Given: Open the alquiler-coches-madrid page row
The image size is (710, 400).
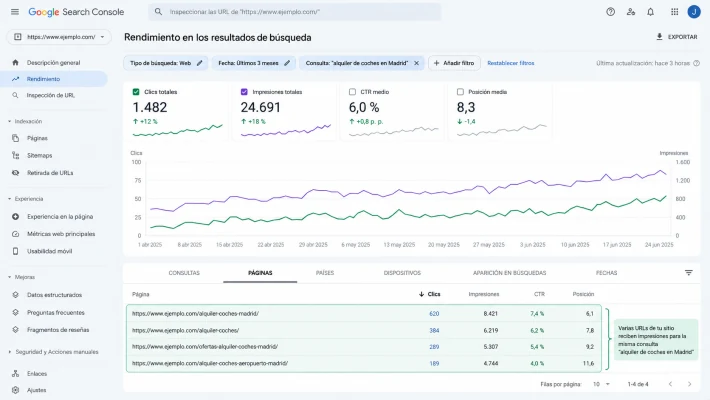Looking at the screenshot, I should pyautogui.click(x=364, y=313).
